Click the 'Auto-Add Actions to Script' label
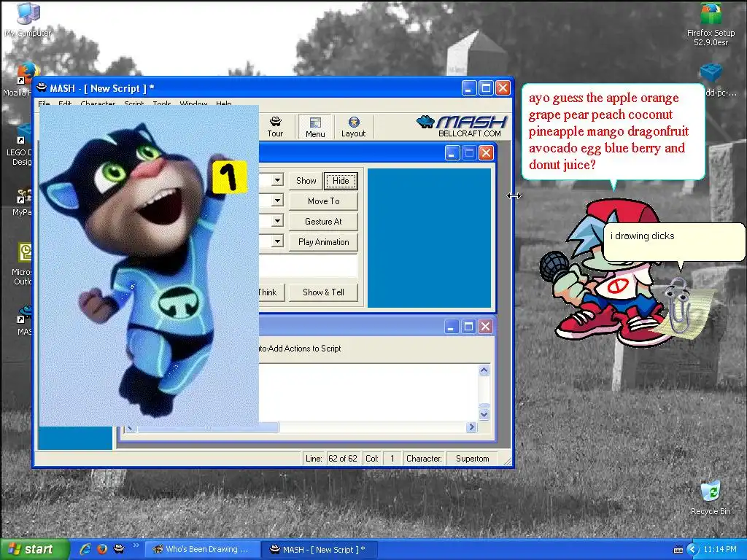The width and height of the screenshot is (747, 560). (x=300, y=349)
